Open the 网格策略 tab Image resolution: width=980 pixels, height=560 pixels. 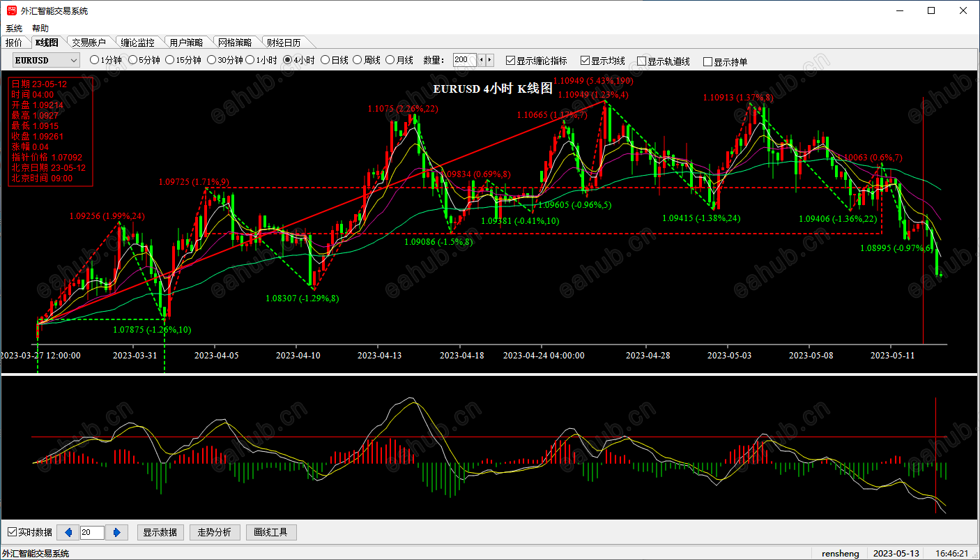pyautogui.click(x=235, y=43)
